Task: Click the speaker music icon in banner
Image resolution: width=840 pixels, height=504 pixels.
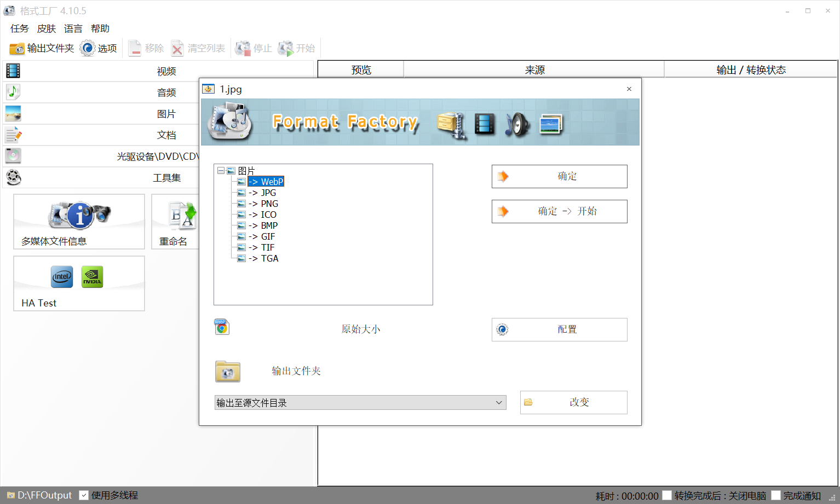Action: coord(517,124)
